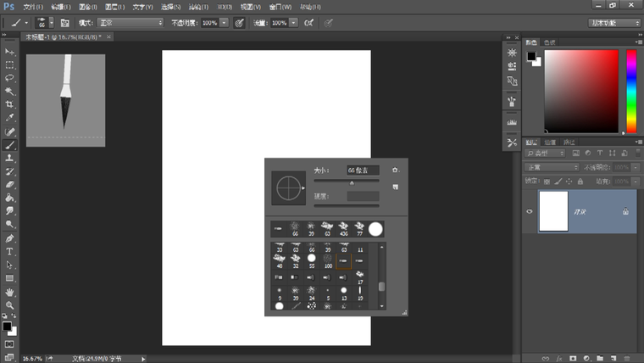Click the brush size input field

(363, 170)
